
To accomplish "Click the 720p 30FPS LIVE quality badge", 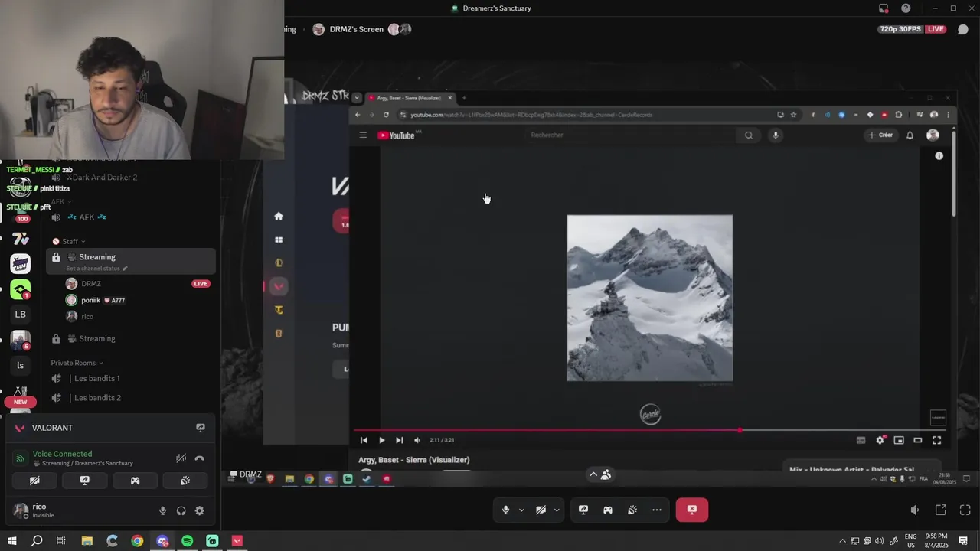I will (913, 29).
